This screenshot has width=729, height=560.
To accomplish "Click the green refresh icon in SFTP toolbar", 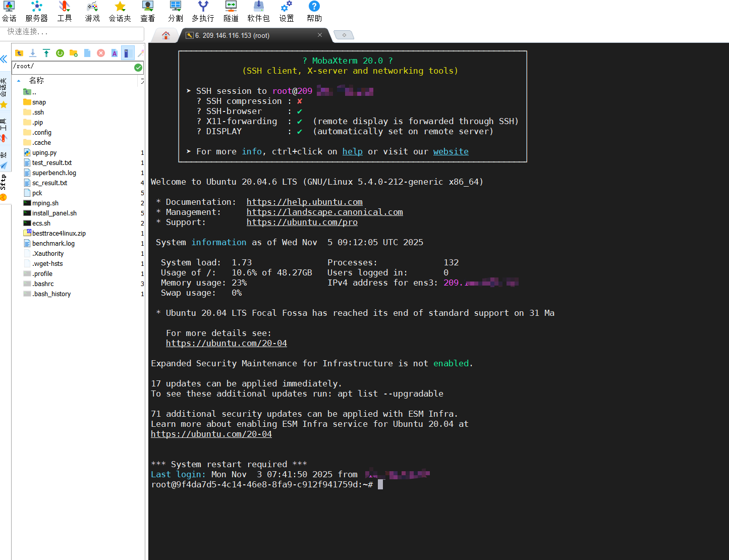I will click(x=60, y=53).
